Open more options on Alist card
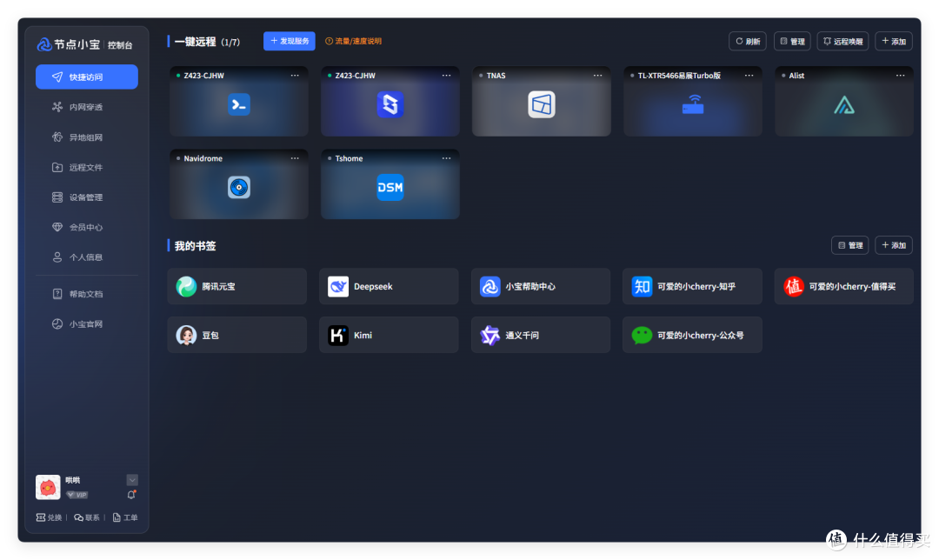This screenshot has height=560, width=939. [x=900, y=76]
